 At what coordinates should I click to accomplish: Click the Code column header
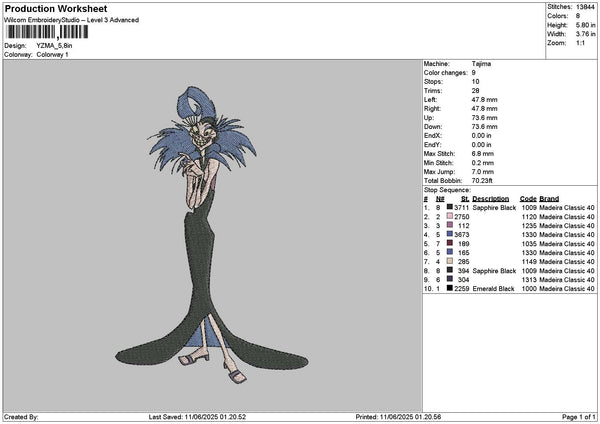[528, 198]
